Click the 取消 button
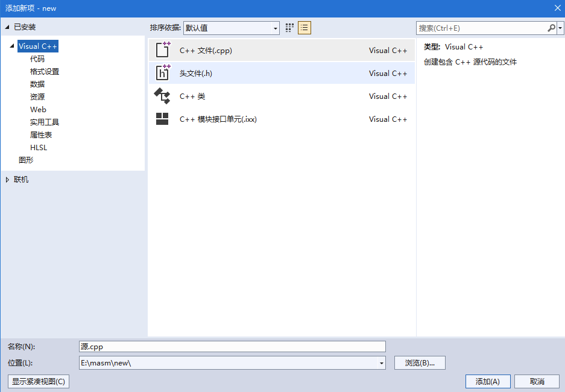This screenshot has width=565, height=392. coord(537,382)
